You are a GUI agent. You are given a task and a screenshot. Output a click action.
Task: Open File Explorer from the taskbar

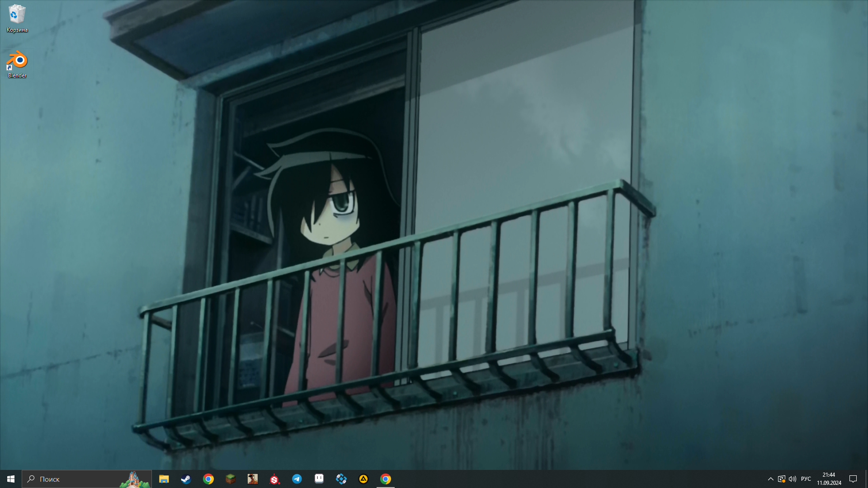(164, 479)
